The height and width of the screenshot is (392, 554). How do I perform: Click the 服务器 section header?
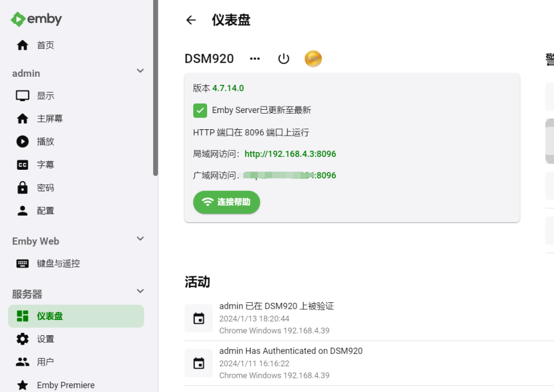(27, 294)
